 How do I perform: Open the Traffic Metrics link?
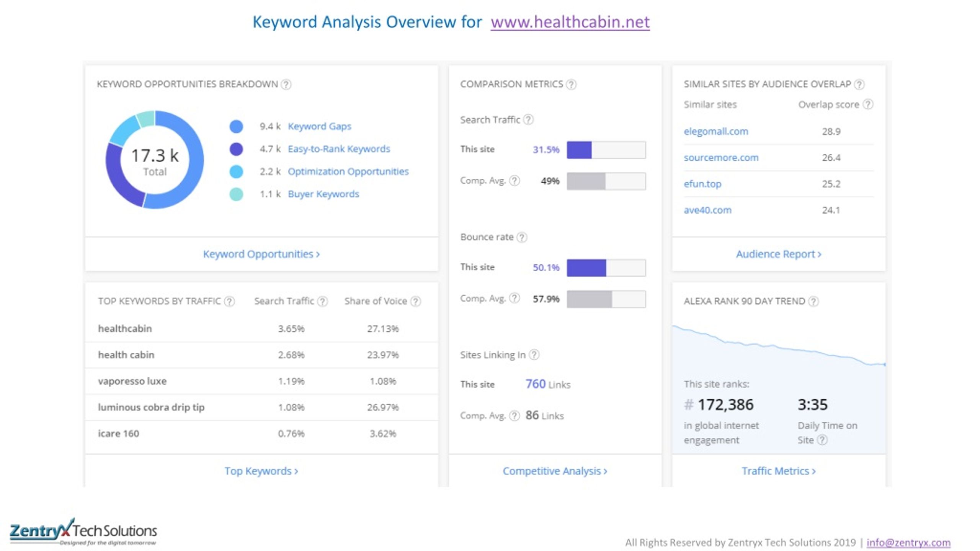(779, 471)
